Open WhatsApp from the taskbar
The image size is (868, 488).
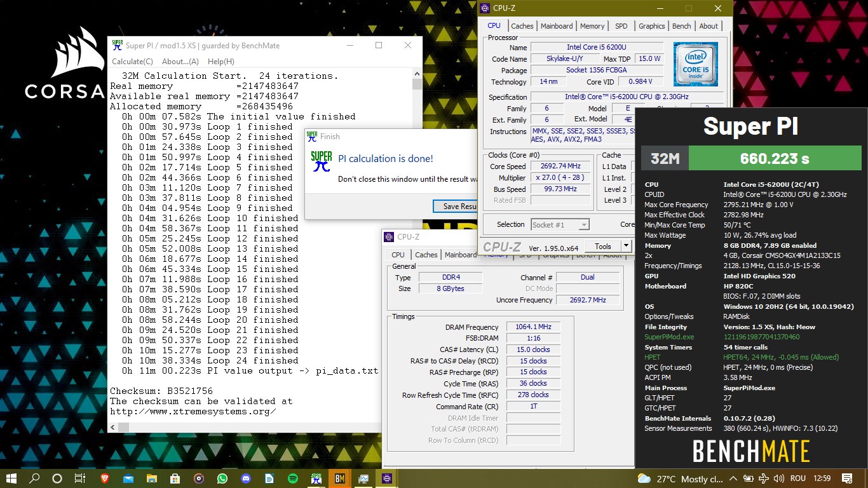coord(222,478)
